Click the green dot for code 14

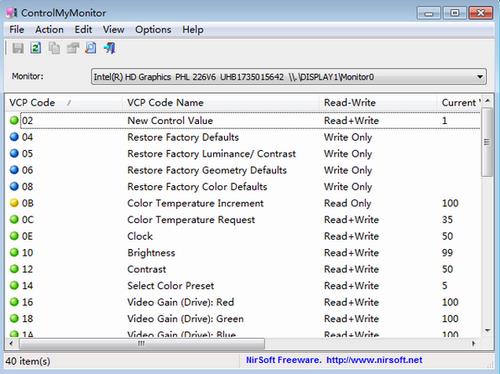pos(14,285)
